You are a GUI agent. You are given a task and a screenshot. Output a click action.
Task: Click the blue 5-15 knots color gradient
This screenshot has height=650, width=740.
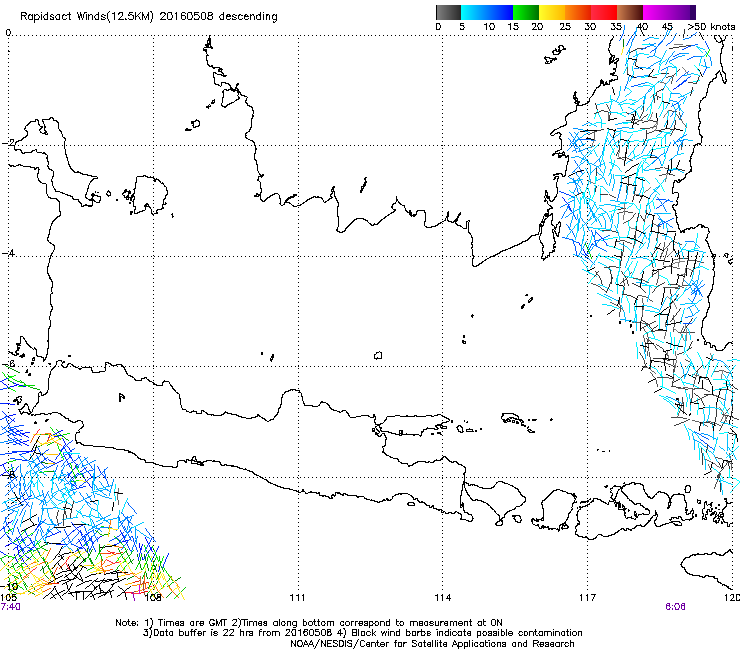[487, 12]
